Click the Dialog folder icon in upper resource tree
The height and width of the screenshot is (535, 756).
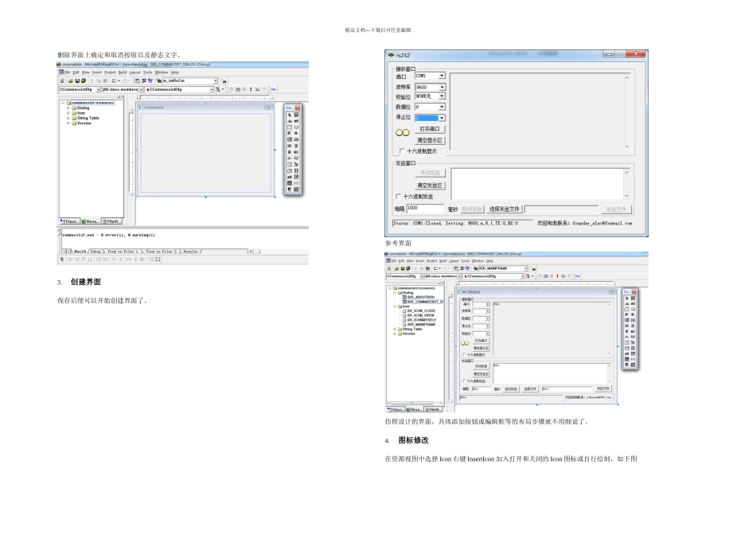74,107
